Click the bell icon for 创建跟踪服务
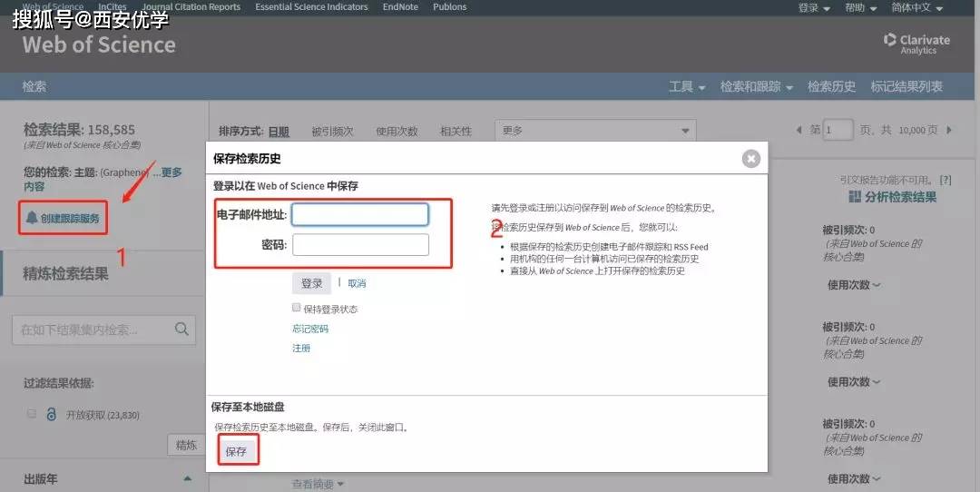Viewport: 980px width, 492px height. 32,218
